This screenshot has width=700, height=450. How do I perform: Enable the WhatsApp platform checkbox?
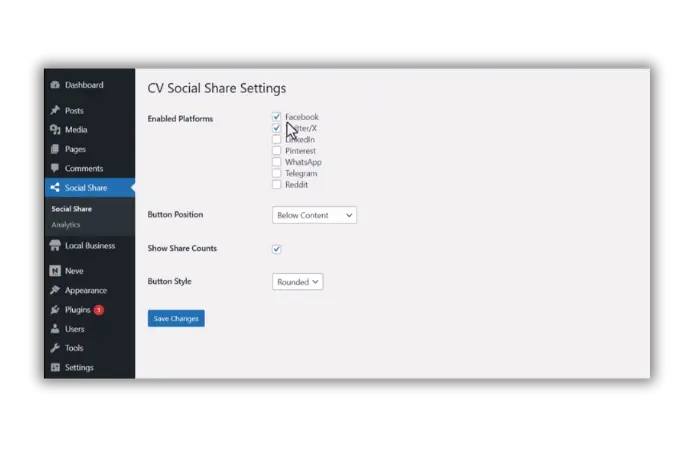click(x=277, y=162)
